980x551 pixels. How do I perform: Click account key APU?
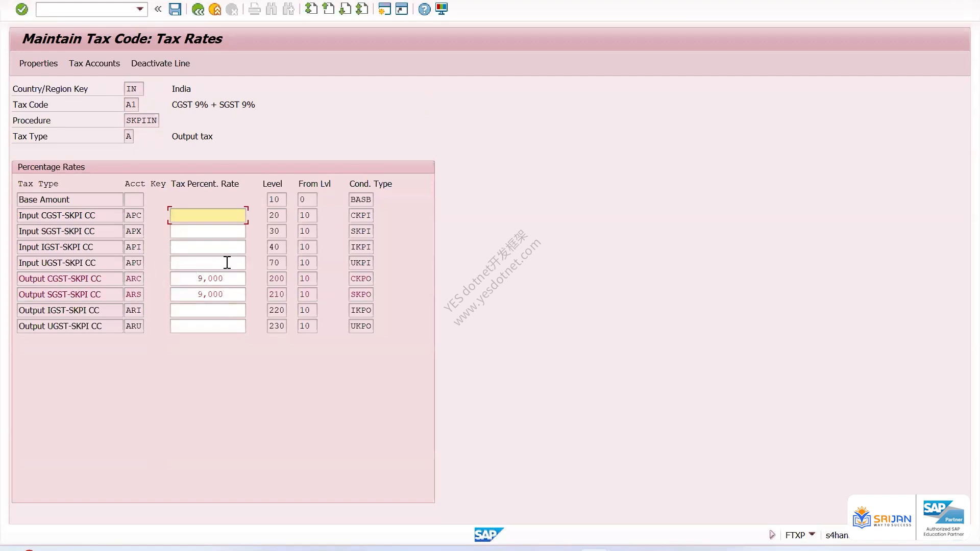[134, 263]
